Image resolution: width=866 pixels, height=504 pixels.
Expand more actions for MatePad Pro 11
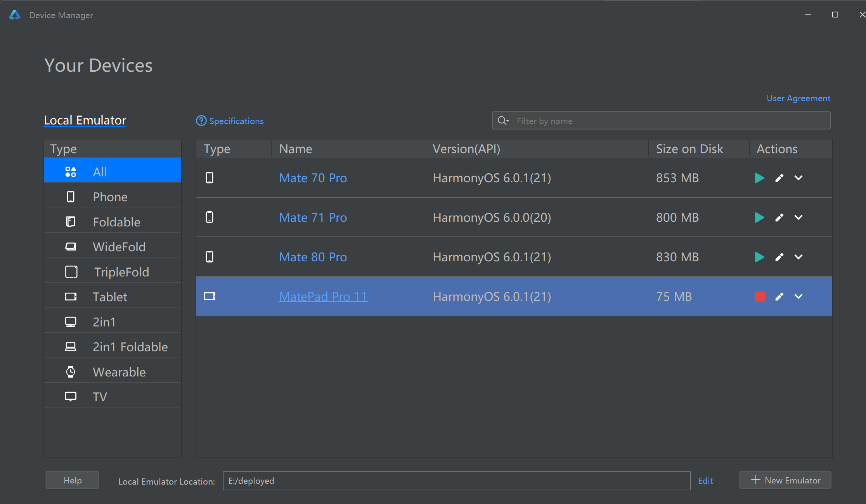[x=798, y=297]
